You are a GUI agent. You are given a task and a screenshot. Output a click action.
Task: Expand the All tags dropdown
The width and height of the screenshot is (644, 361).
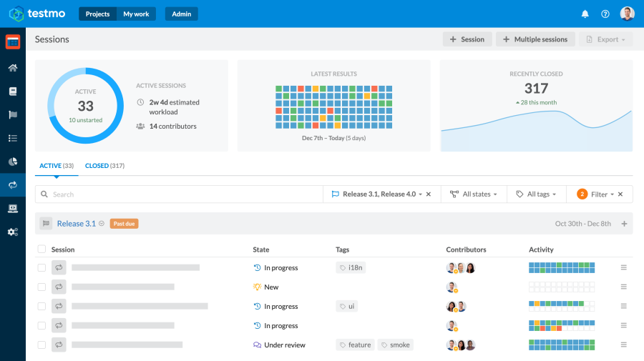tap(537, 194)
